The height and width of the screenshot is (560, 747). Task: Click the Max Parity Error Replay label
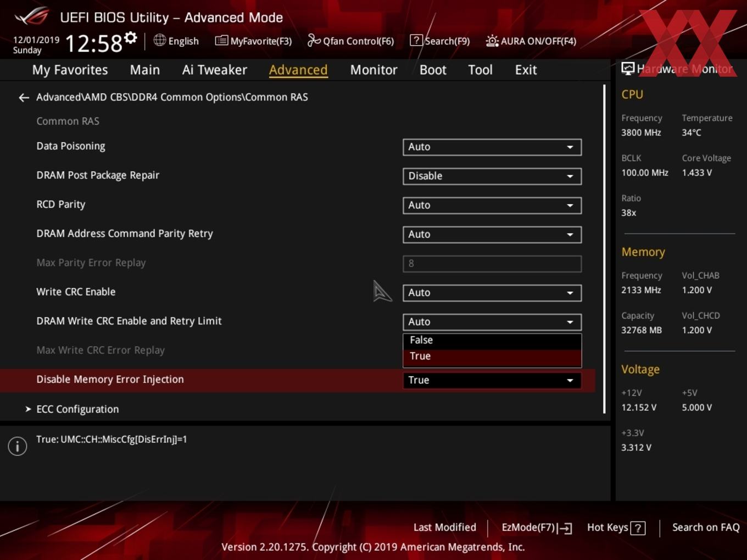(91, 262)
